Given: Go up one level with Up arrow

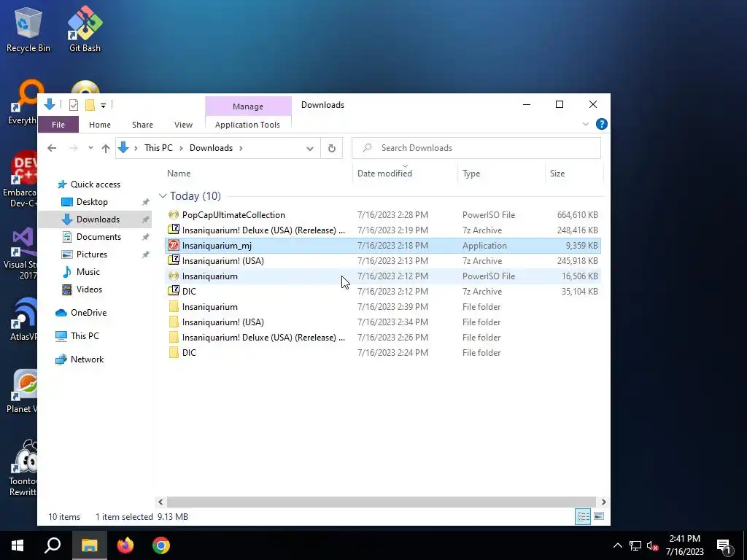Looking at the screenshot, I should (106, 148).
